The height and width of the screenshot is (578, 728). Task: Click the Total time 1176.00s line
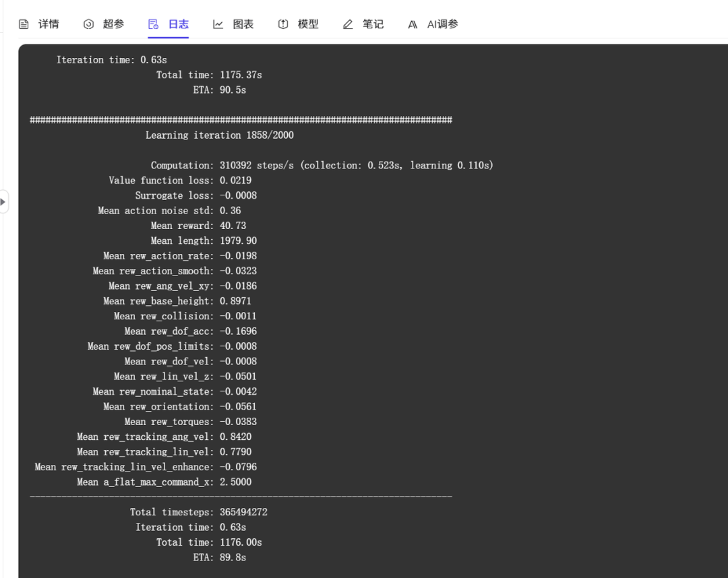(209, 542)
